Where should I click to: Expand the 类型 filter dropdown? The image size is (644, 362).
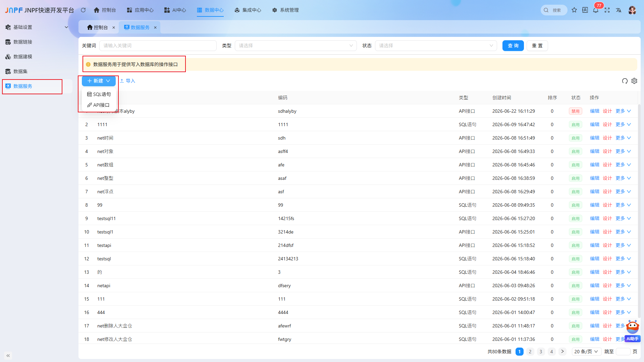tap(296, 46)
